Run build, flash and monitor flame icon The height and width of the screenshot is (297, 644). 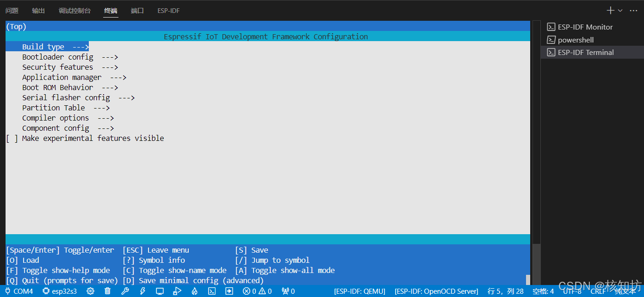(x=194, y=291)
